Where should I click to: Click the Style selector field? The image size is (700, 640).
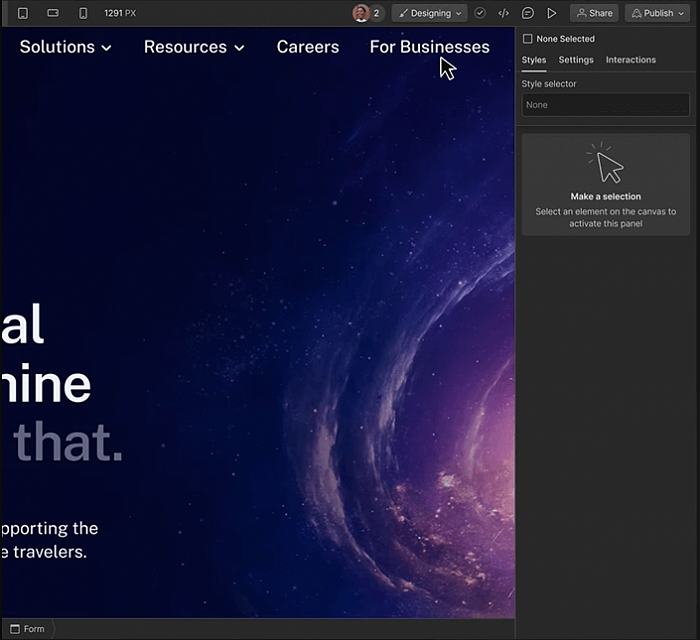click(605, 105)
